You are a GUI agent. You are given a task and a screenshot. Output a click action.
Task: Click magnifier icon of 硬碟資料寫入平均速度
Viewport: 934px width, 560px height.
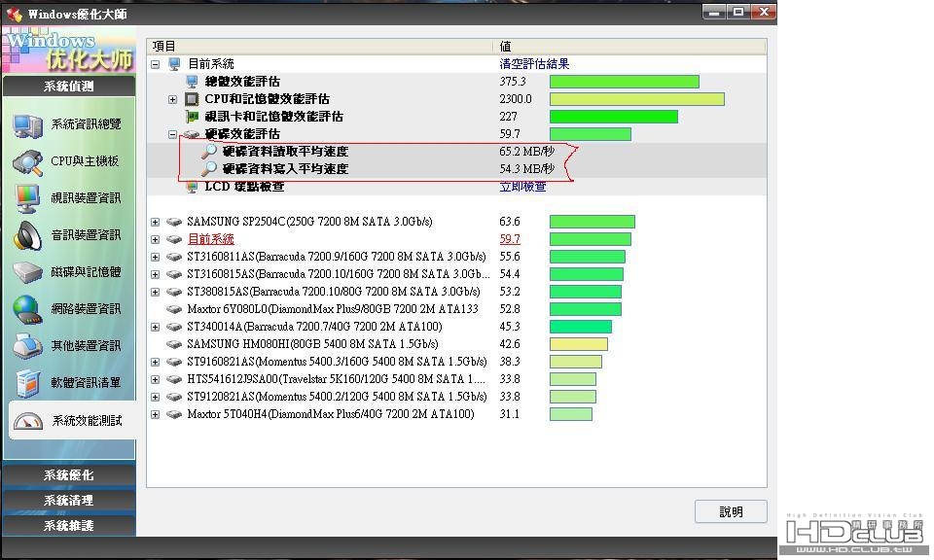click(209, 169)
